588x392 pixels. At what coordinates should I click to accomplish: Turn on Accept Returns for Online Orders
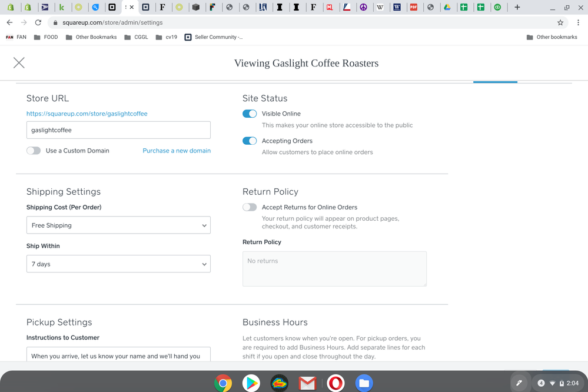(250, 207)
